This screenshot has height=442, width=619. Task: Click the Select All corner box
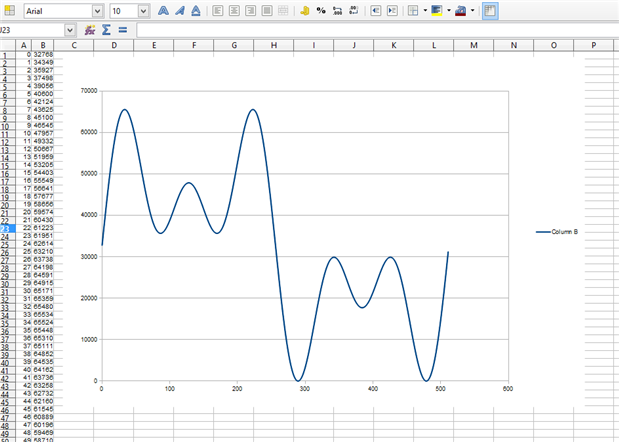point(8,45)
